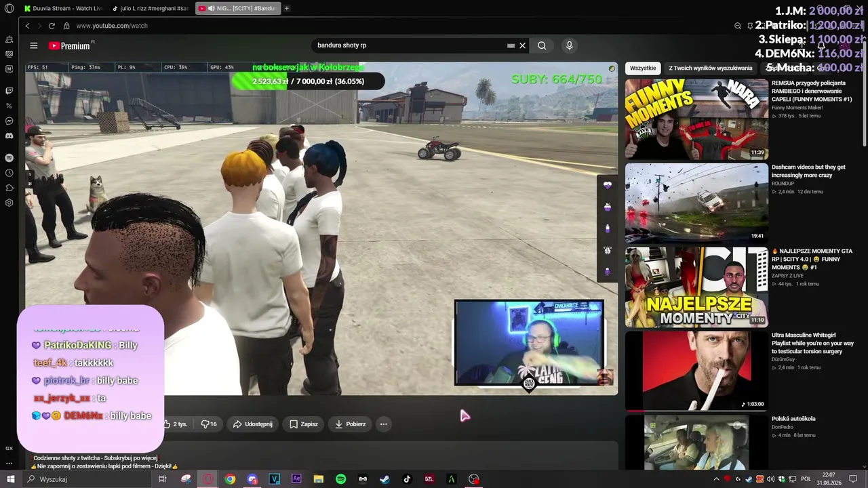Clear the YouTube search box text
868x488 pixels.
point(522,45)
